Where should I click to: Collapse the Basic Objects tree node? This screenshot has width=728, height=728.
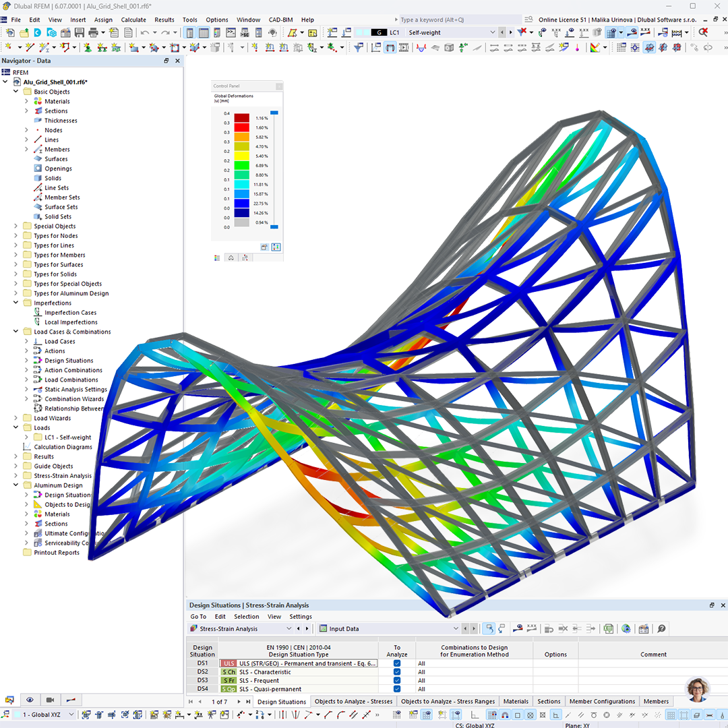[x=16, y=92]
